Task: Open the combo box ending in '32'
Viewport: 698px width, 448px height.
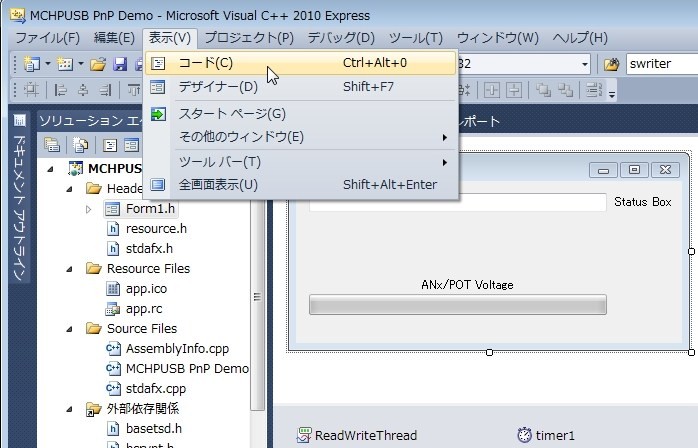Action: click(585, 65)
